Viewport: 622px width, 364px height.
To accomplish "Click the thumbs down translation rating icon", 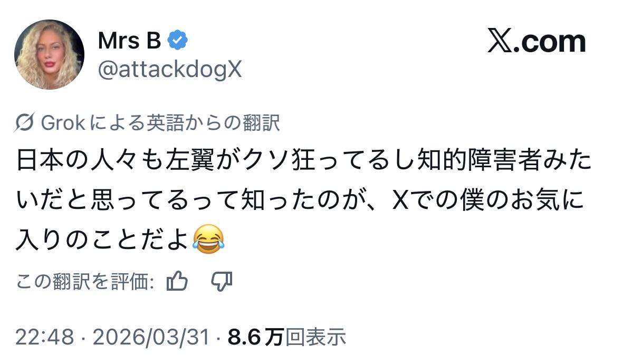I will tap(222, 281).
